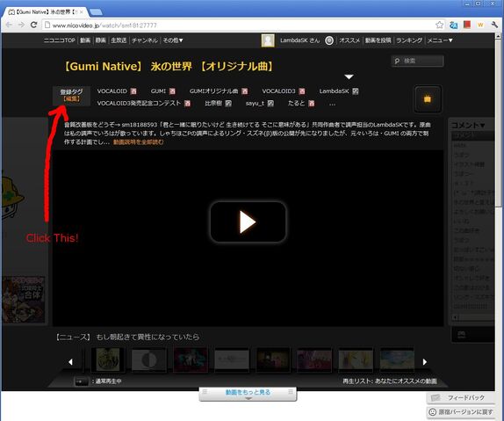
Task: Open Chrome wrench settings menu
Action: tap(494, 25)
